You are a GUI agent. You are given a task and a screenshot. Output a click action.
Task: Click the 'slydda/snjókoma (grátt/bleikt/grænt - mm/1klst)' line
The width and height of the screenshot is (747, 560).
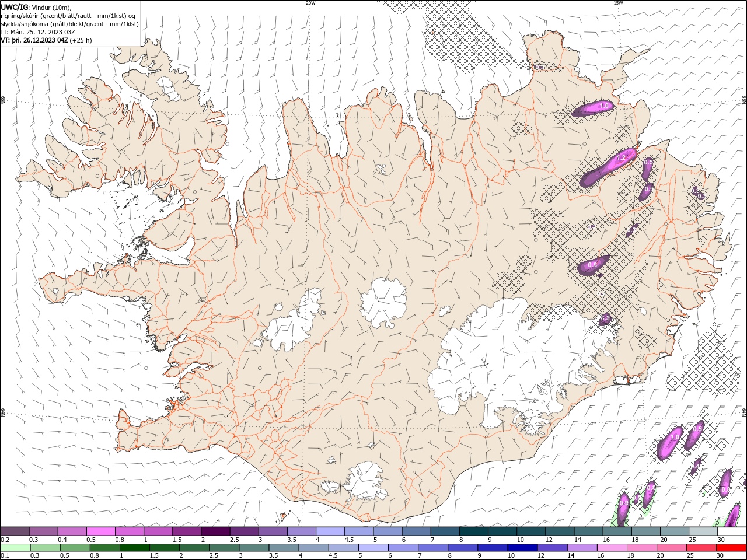69,24
